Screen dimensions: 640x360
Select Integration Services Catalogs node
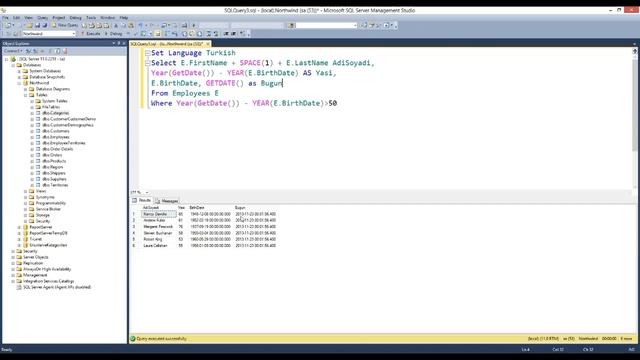[x=49, y=281]
